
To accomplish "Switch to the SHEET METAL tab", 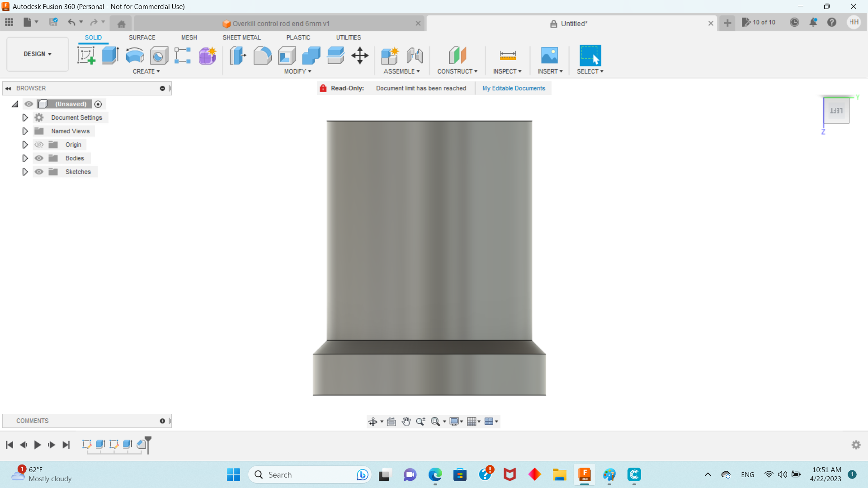I will (x=241, y=38).
